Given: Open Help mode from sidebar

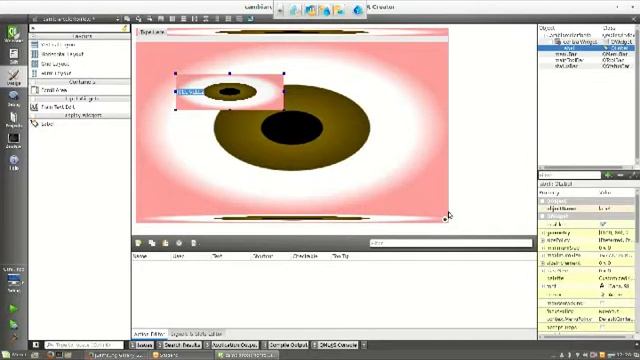Looking at the screenshot, I should point(13,162).
